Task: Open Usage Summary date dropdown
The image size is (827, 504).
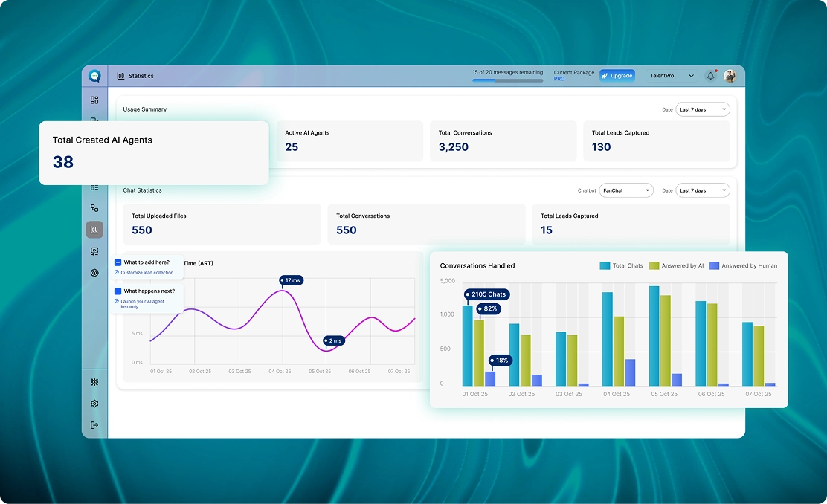Action: click(703, 110)
